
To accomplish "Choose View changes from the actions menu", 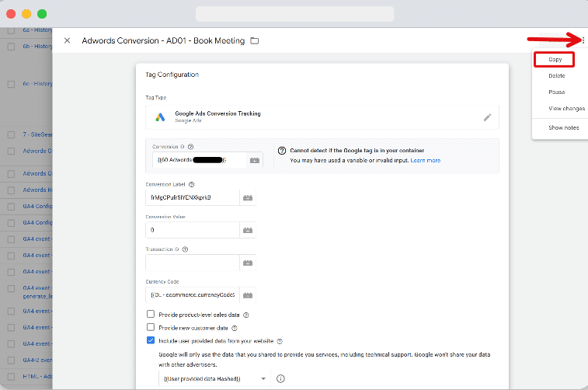I will 566,108.
